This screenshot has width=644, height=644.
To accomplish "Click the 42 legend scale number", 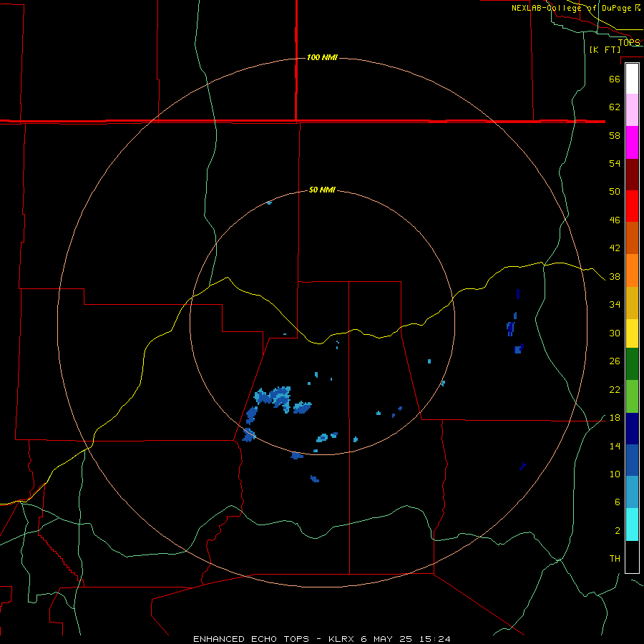I will 615,248.
